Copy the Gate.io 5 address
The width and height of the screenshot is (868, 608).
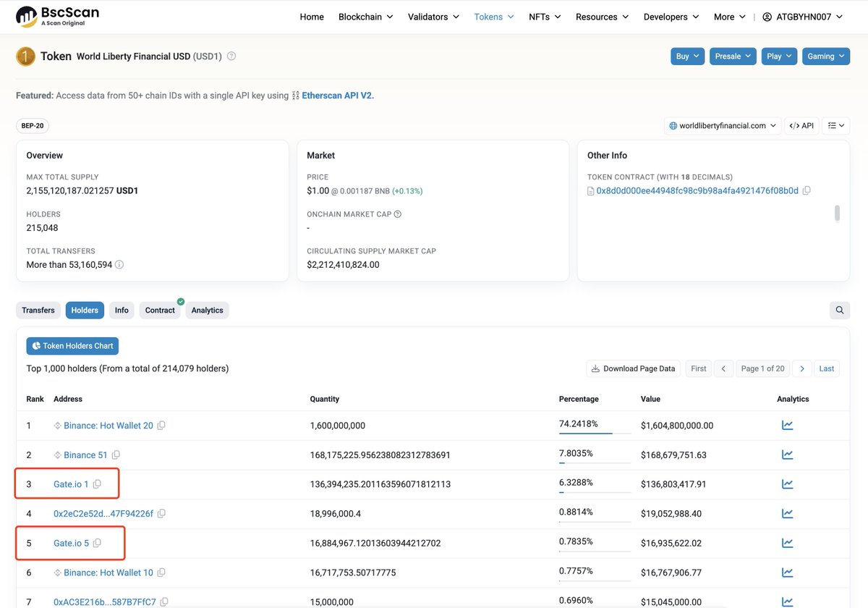click(x=97, y=543)
